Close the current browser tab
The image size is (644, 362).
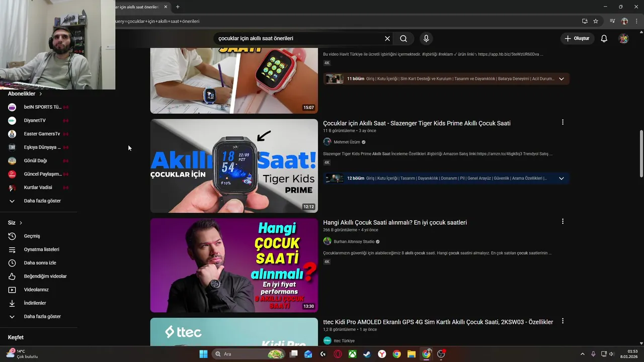tap(166, 7)
